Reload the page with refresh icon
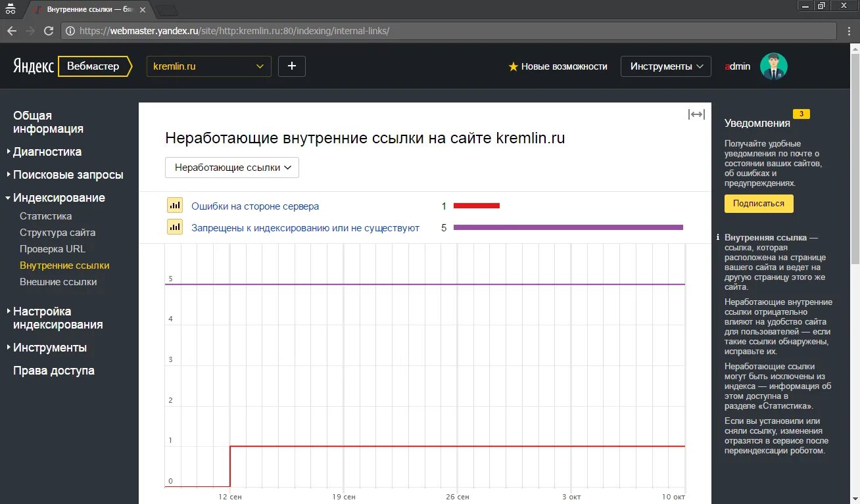Viewport: 860px width, 504px height. (48, 31)
